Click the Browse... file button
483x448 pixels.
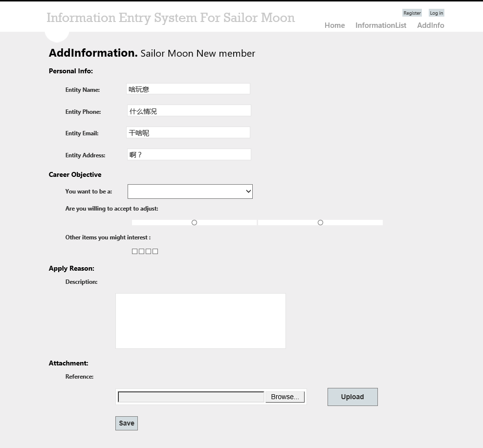pyautogui.click(x=285, y=397)
